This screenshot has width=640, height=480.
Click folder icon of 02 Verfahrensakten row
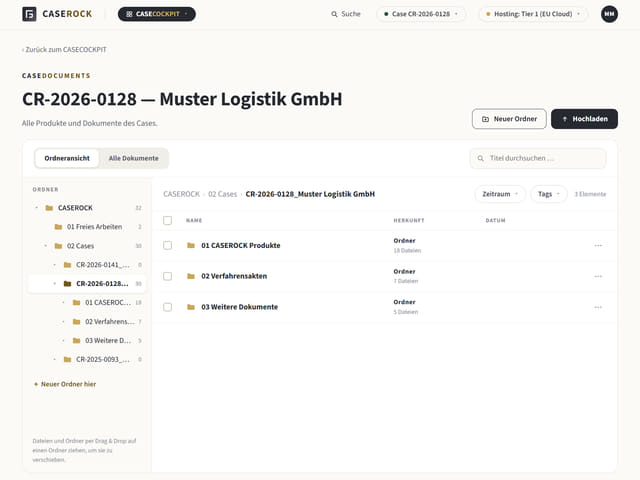[x=191, y=276]
